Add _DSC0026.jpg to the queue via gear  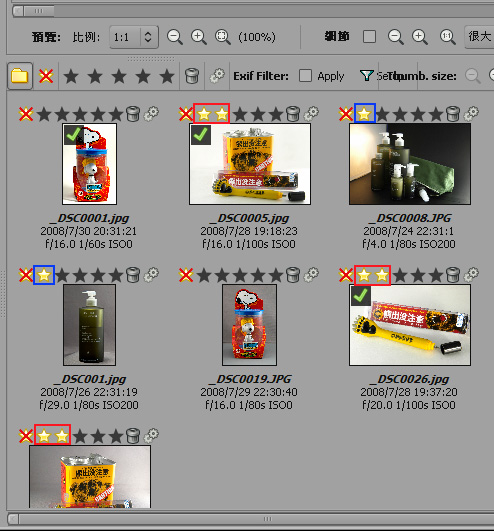471,275
